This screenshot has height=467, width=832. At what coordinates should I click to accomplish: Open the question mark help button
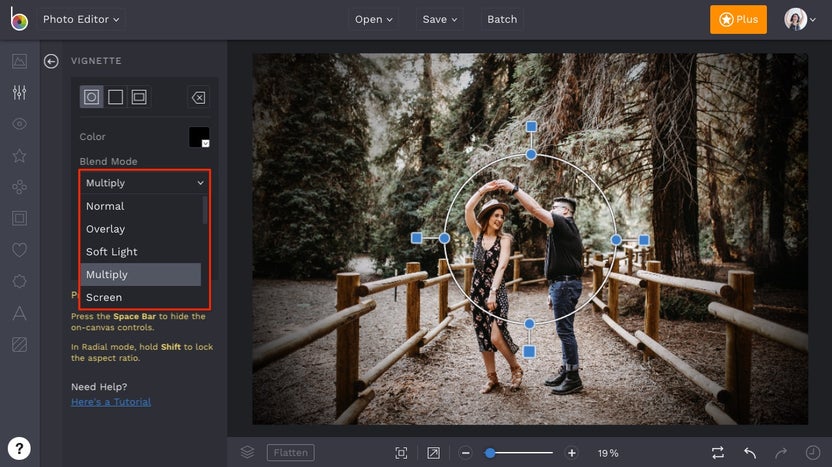[19, 448]
